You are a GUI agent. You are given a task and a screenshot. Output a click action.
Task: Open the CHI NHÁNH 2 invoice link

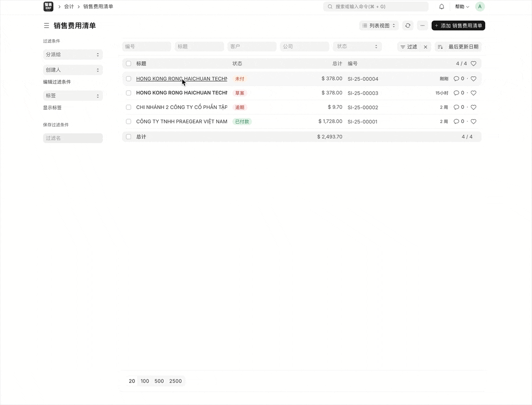(x=181, y=108)
